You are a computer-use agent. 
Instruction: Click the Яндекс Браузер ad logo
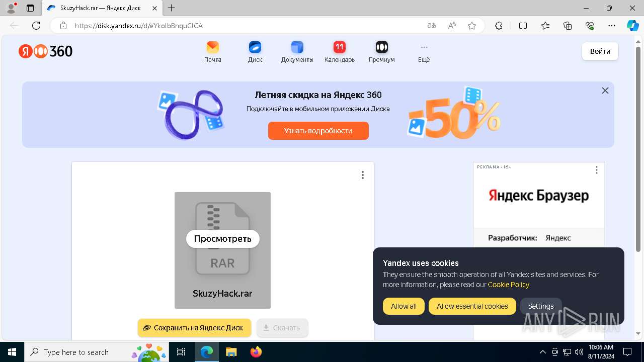539,196
